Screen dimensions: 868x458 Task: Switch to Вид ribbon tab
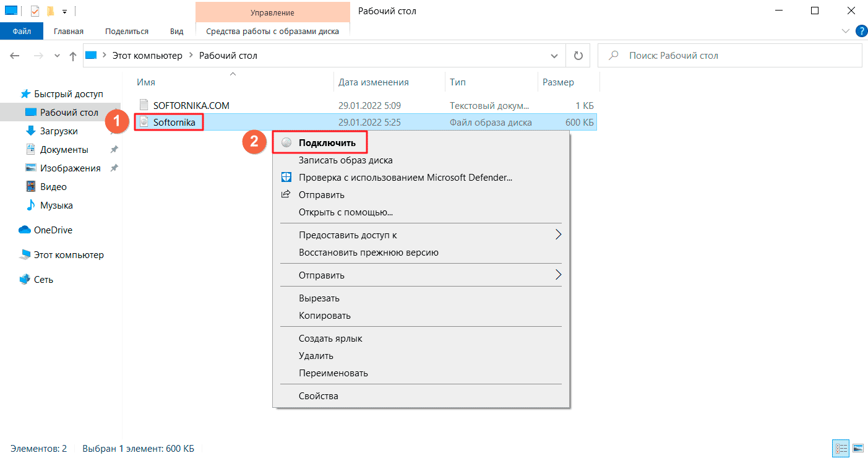point(177,31)
